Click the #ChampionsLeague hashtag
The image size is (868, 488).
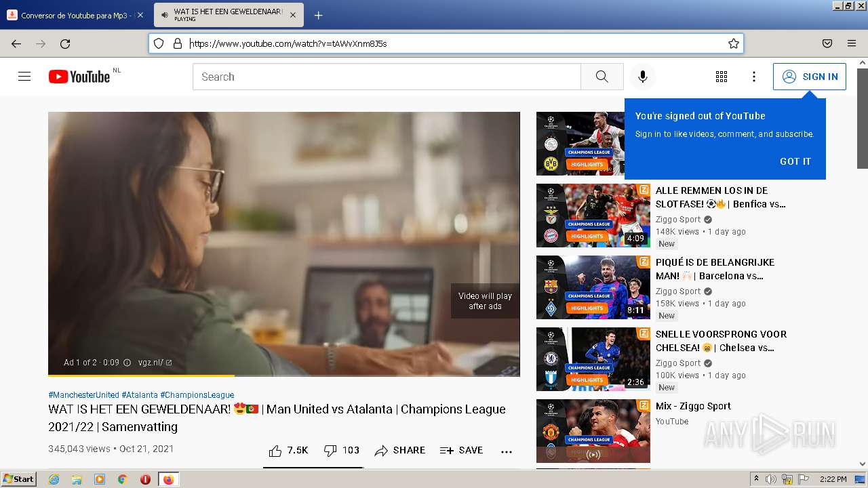coord(197,394)
